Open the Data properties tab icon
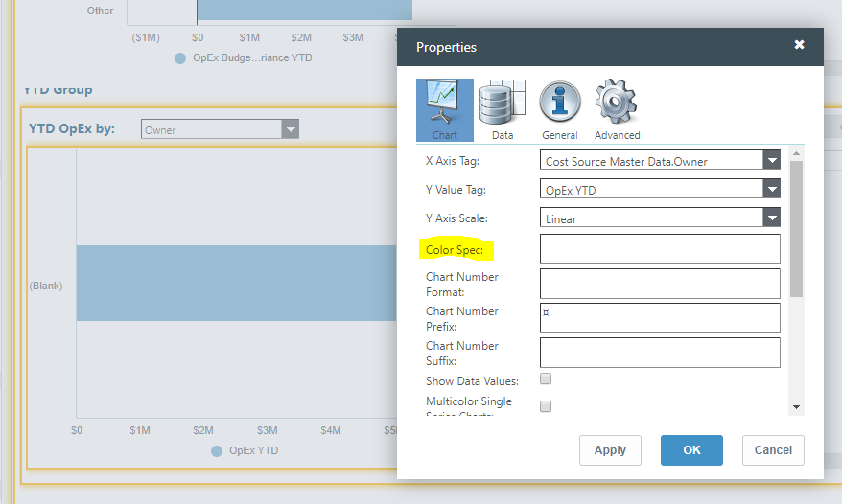The width and height of the screenshot is (842, 504). [503, 110]
